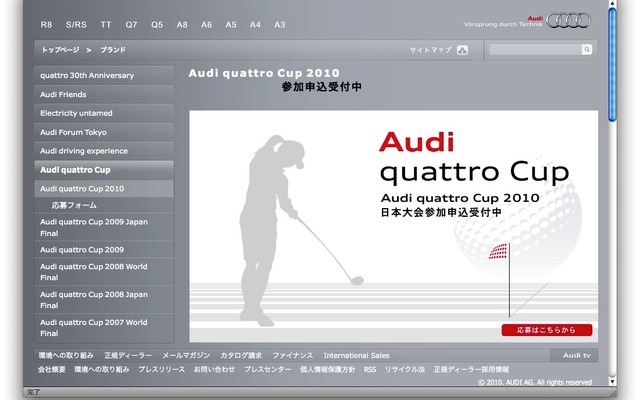This screenshot has height=400, width=640.
Task: Click the ブランド breadcrumb
Action: click(x=113, y=50)
